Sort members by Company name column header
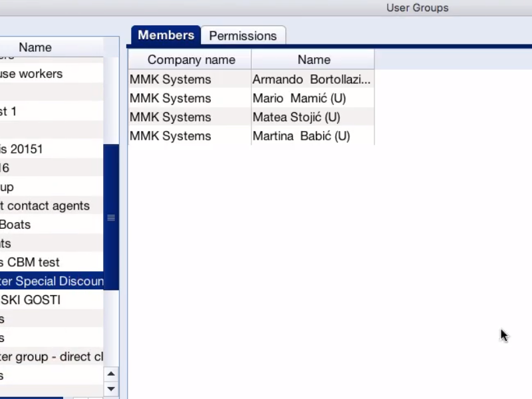 pyautogui.click(x=191, y=60)
